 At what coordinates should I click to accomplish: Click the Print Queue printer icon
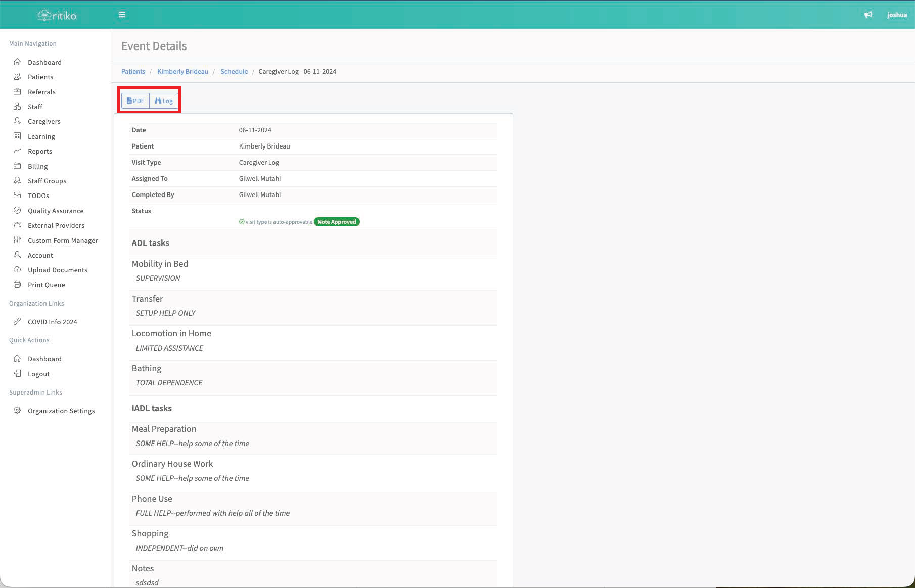(x=17, y=284)
